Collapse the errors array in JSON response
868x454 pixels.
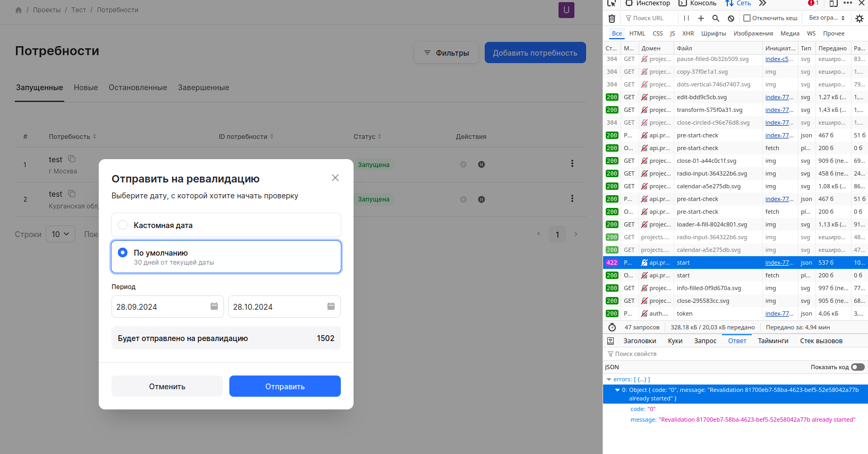coord(609,380)
